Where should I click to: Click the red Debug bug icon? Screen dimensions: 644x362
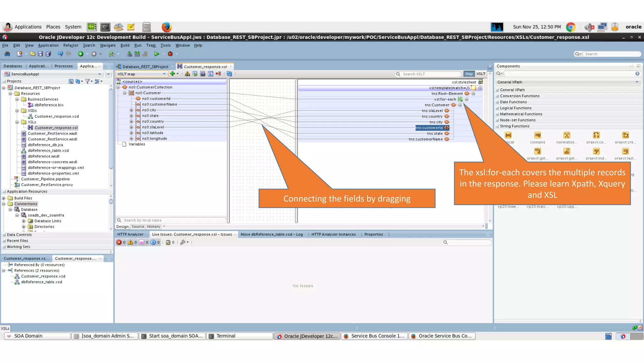pos(170,54)
